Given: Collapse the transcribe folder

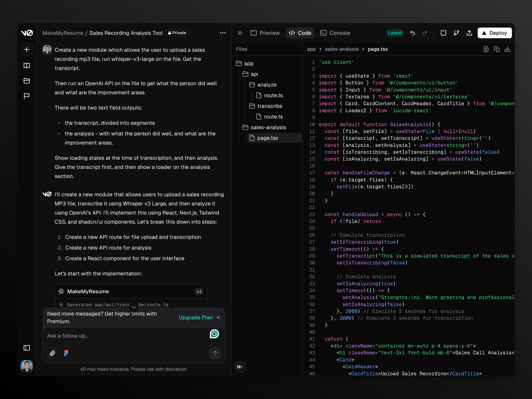Looking at the screenshot, I should [x=266, y=106].
